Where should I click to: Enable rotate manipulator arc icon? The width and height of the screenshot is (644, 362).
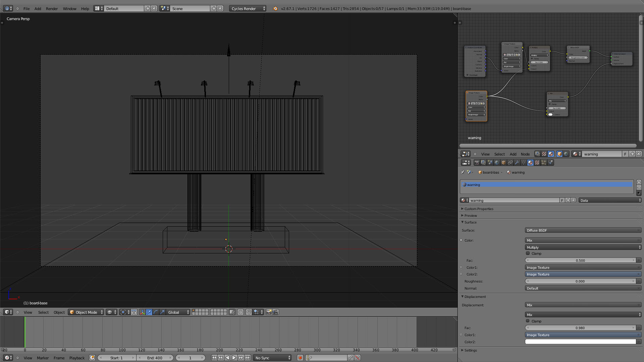click(x=156, y=312)
